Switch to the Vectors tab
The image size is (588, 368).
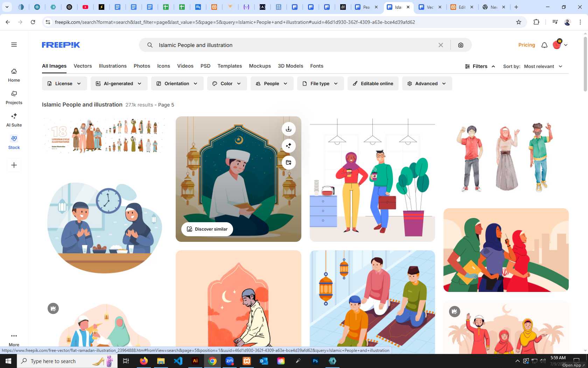(x=83, y=66)
